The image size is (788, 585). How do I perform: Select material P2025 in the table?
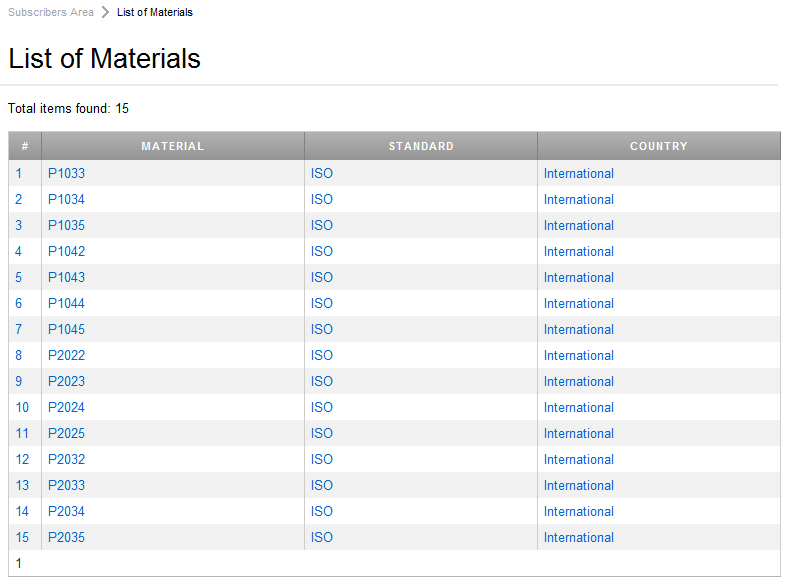(66, 433)
